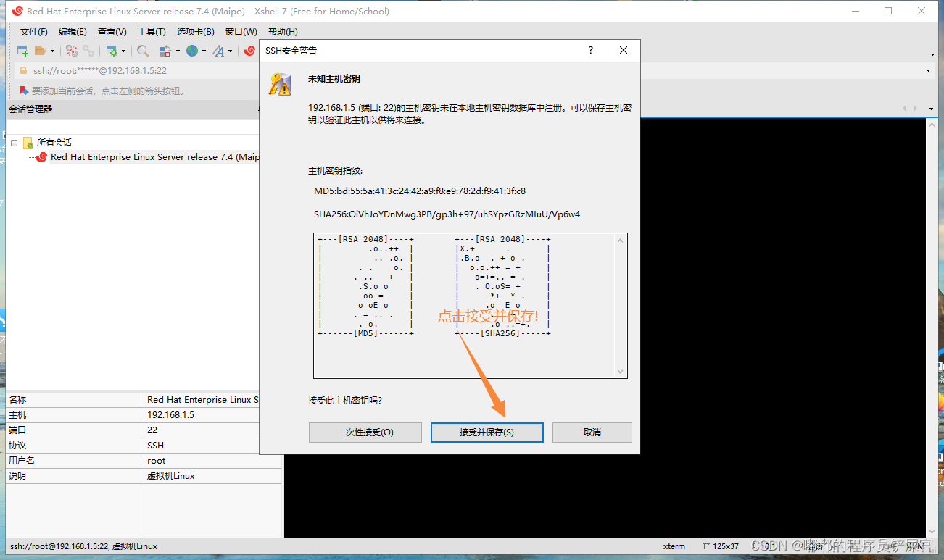Image resolution: width=944 pixels, height=560 pixels.
Task: Open the 文件(F) menu
Action: (x=34, y=32)
